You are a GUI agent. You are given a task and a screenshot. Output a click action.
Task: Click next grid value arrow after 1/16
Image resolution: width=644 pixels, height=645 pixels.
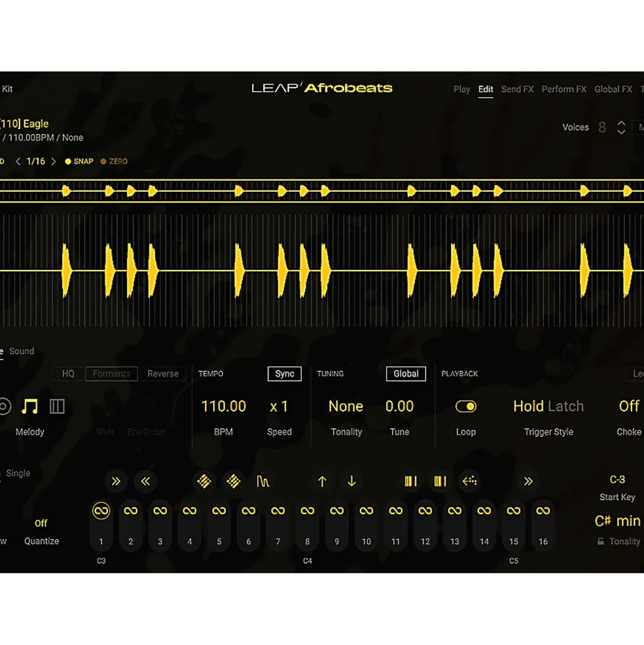click(x=54, y=161)
